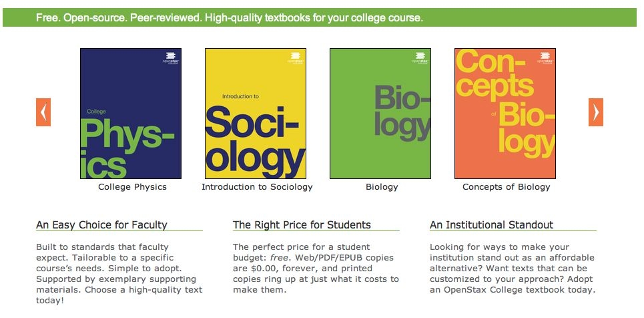Select the orange Concepts of Biology cover
Screen dimensions: 644x318
coord(505,114)
